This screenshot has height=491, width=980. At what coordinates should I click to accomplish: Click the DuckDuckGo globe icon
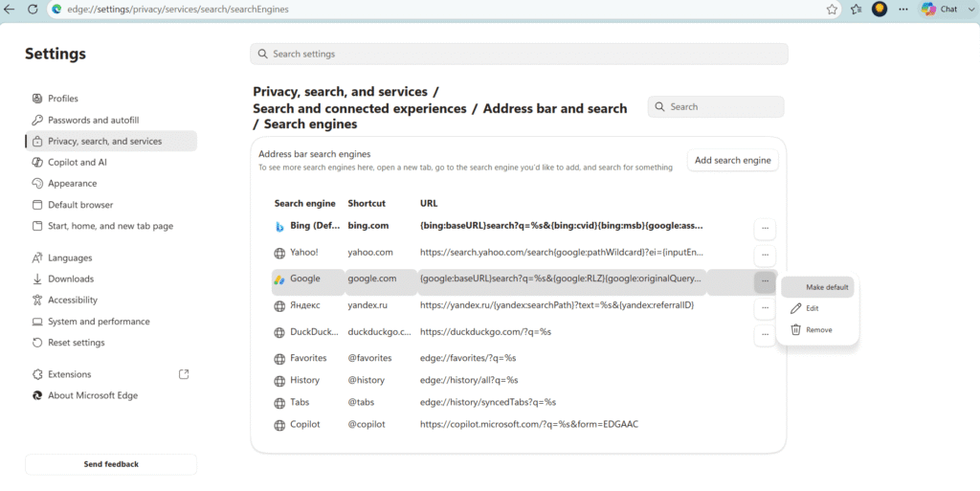279,333
